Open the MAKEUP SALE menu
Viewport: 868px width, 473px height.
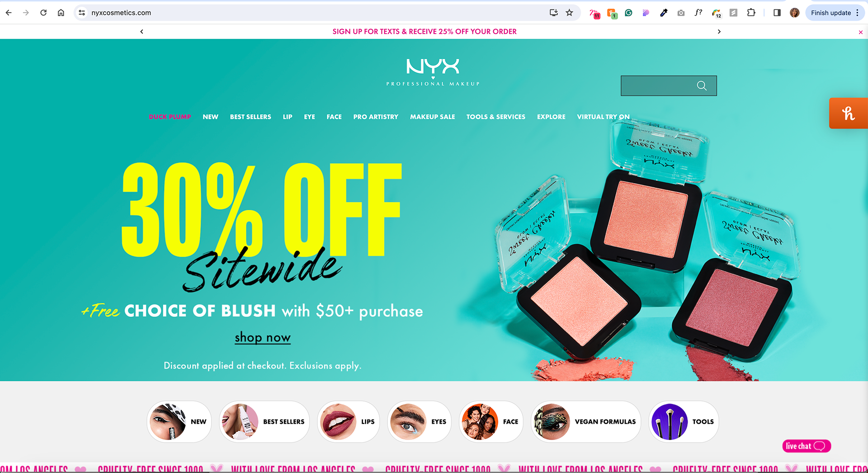[x=433, y=117]
